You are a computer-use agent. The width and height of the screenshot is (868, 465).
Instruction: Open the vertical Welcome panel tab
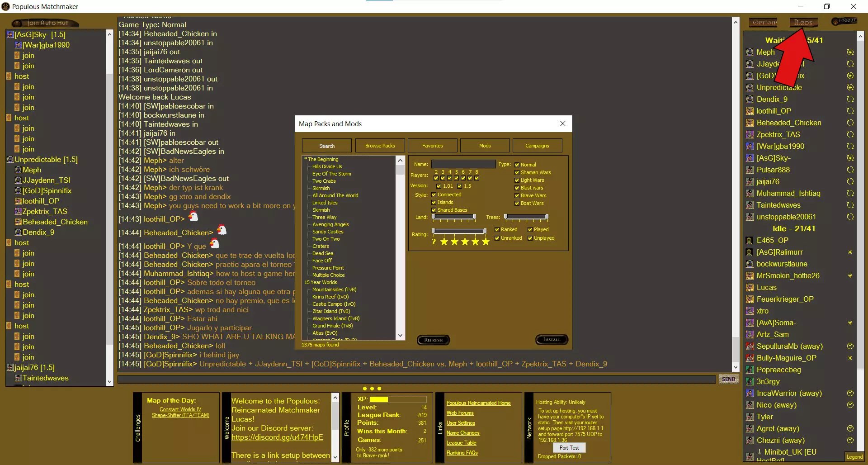click(226, 428)
